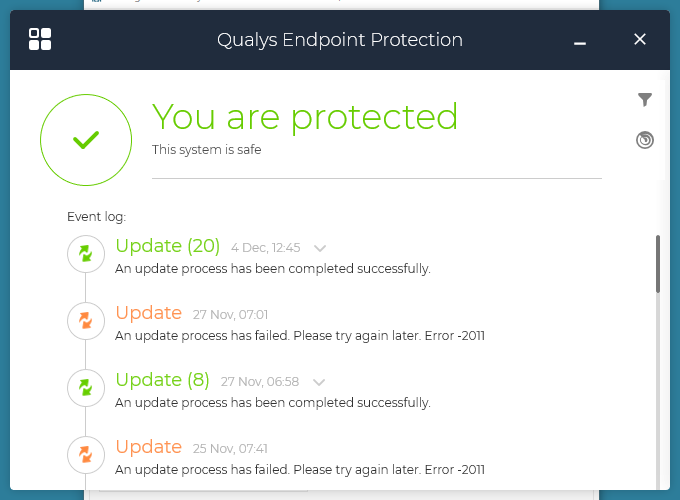
Task: Click the 27 Nov failed update icon
Action: (x=86, y=322)
